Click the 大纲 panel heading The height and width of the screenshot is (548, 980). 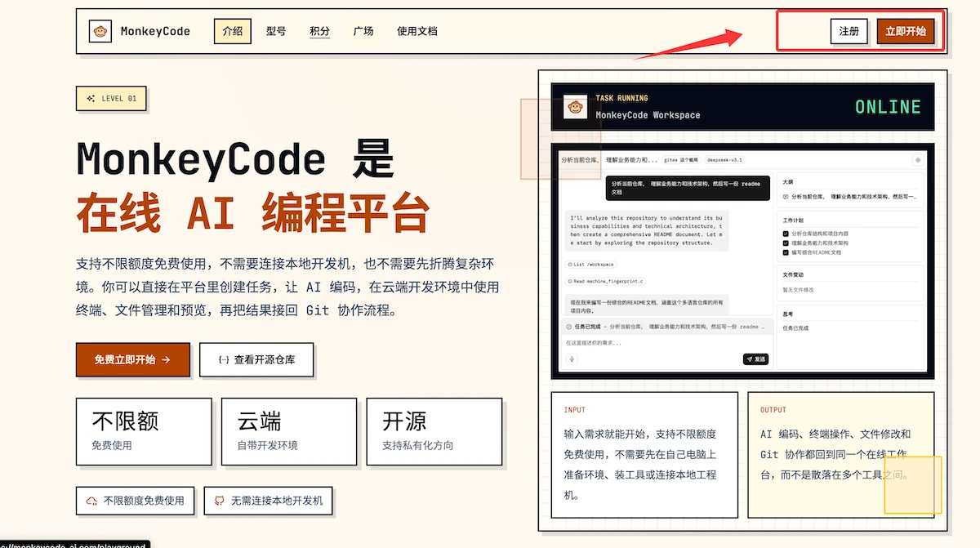(787, 182)
